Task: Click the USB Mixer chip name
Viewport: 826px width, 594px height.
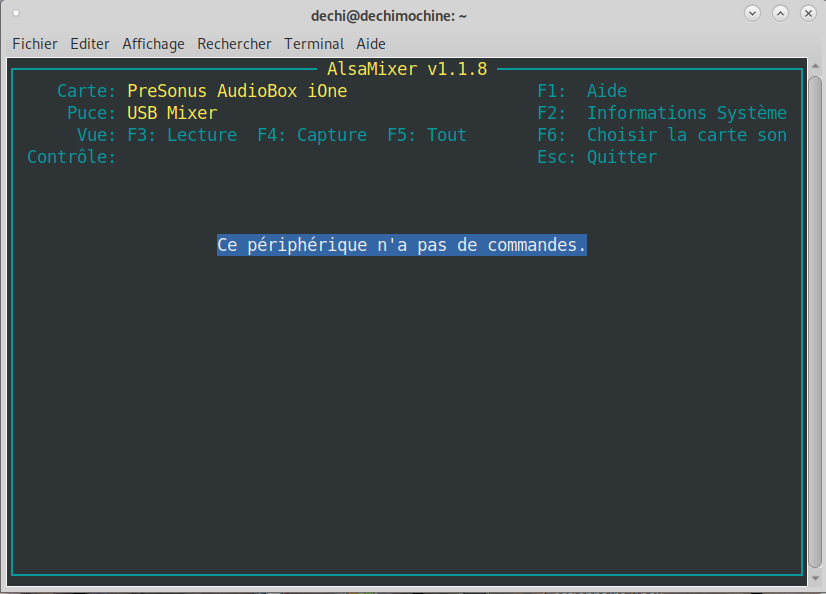Action: 172,113
